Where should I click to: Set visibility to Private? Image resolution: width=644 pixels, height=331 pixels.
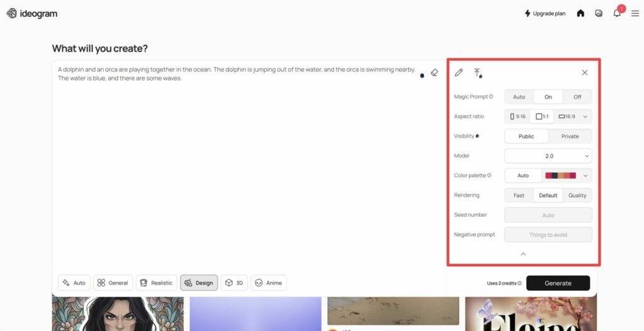570,136
